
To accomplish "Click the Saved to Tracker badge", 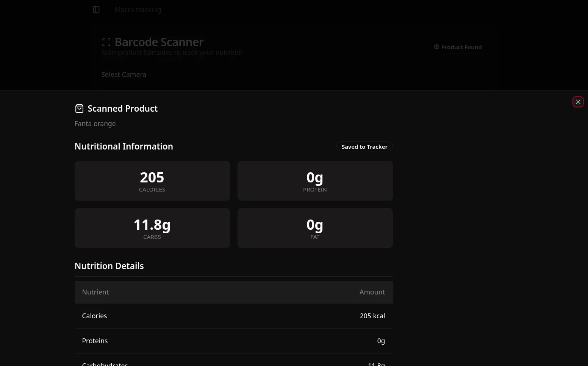I will point(364,146).
